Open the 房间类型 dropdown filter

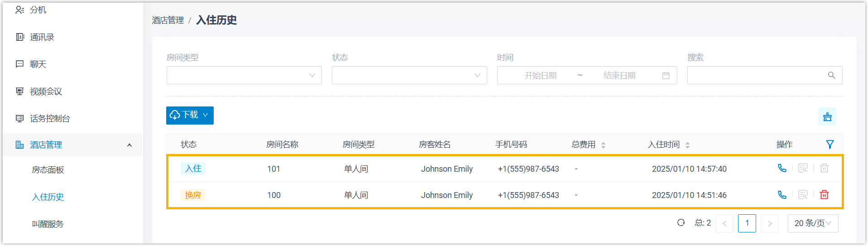(244, 75)
